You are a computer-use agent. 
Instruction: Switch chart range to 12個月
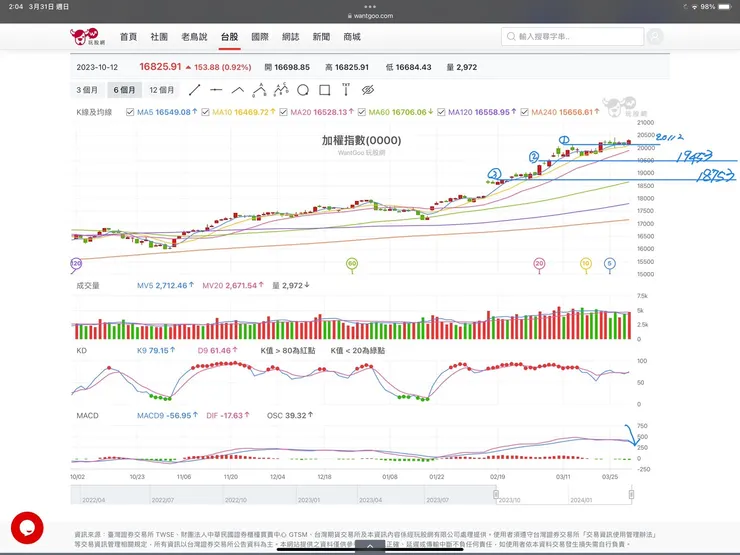(162, 90)
